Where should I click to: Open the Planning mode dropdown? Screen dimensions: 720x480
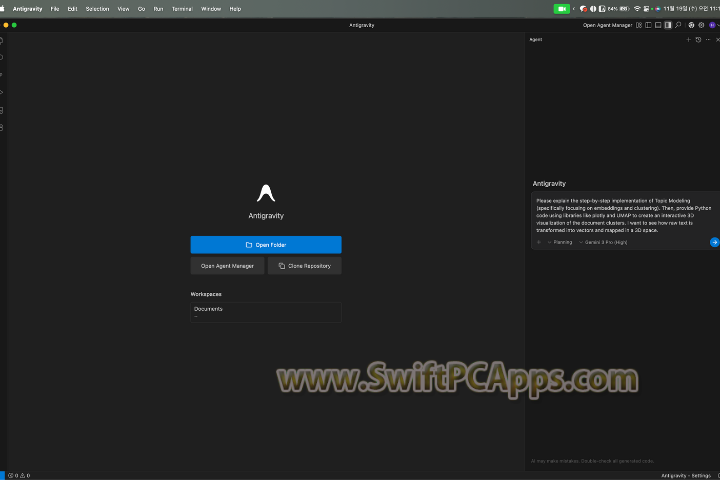tap(560, 242)
